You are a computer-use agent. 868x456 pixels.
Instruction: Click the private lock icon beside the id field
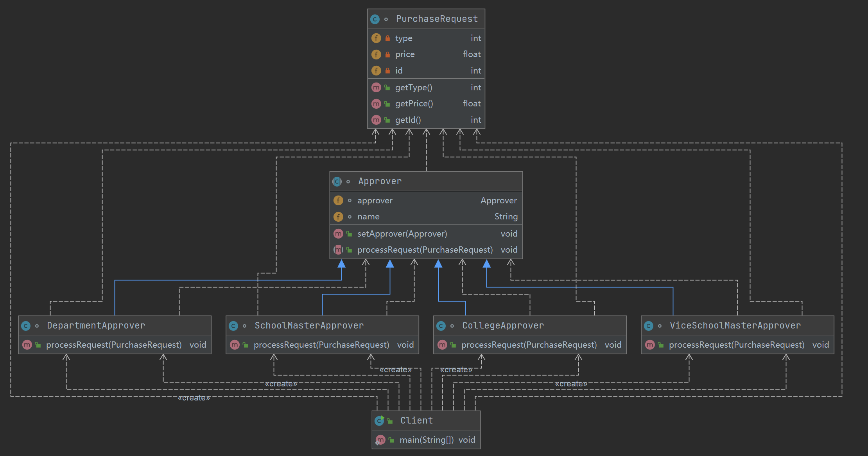(387, 71)
